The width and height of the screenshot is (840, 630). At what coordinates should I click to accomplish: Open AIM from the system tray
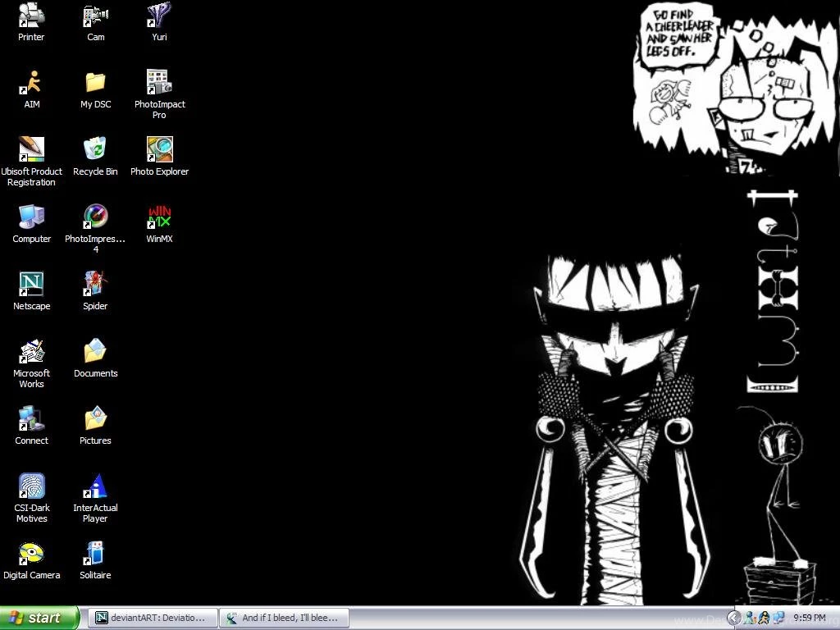(x=763, y=618)
